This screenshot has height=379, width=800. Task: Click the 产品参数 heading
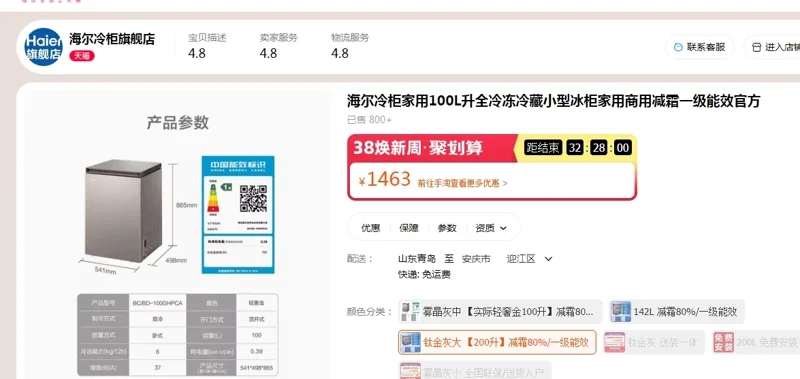coord(178,122)
